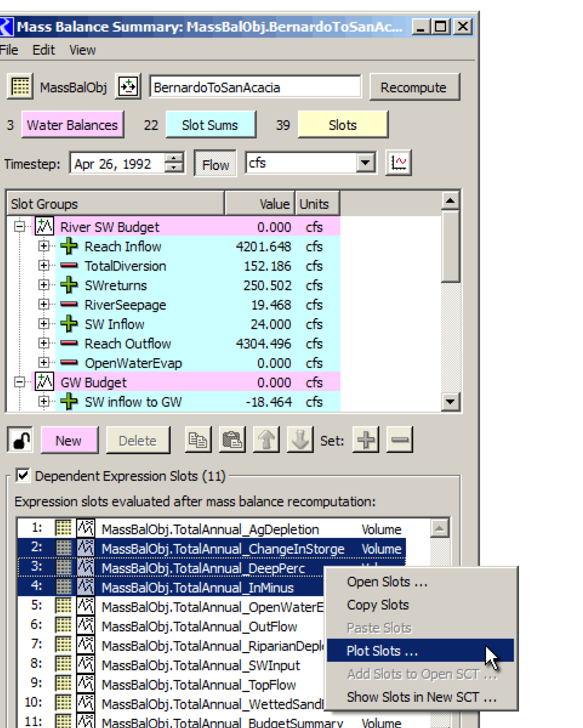
Task: Toggle the unlock padlock button
Action: pos(20,441)
